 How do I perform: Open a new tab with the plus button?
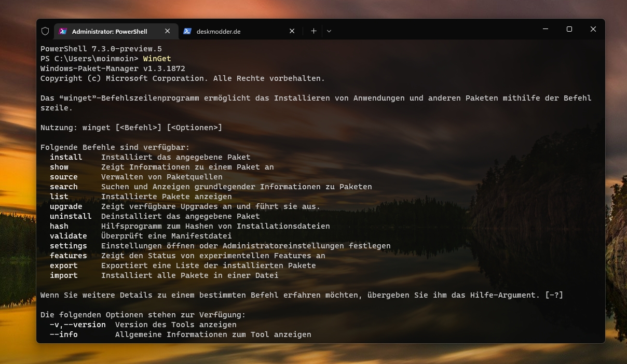coord(313,31)
